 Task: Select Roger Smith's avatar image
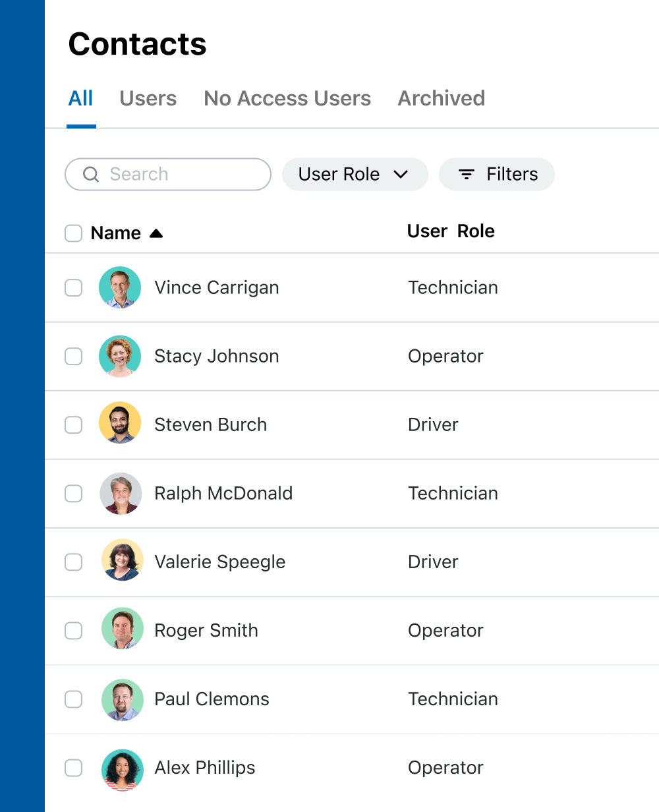point(123,630)
